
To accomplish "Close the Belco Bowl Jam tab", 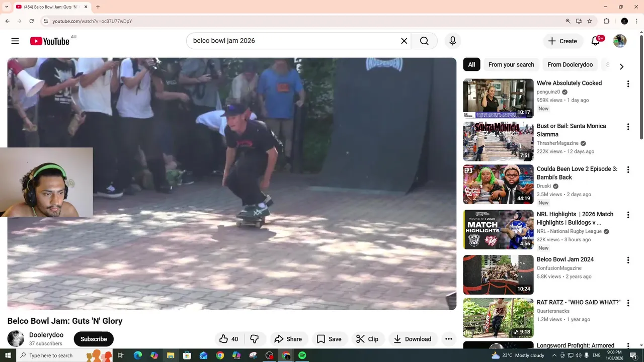I will 85,7.
